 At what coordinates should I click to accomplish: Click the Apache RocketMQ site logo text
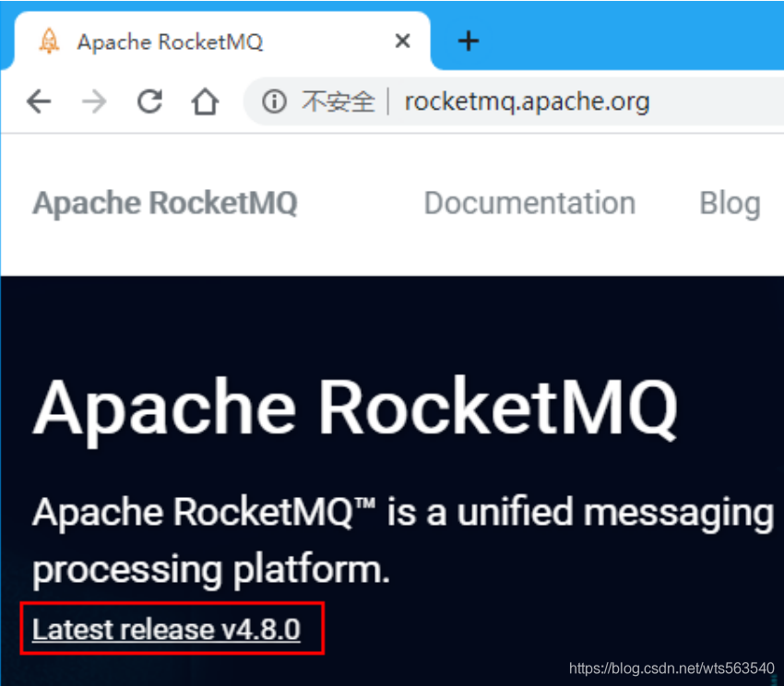coord(165,204)
